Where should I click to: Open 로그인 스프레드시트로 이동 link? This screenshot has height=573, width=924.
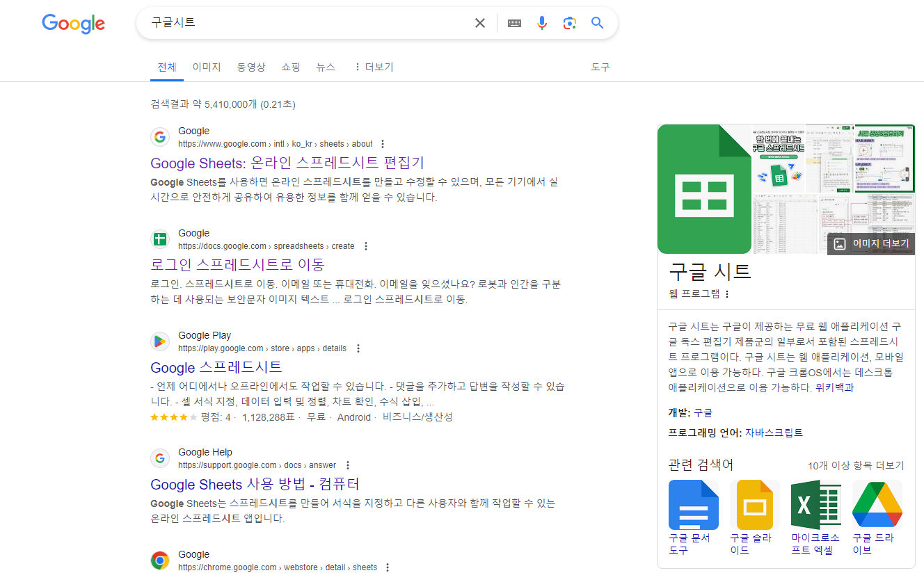point(237,265)
